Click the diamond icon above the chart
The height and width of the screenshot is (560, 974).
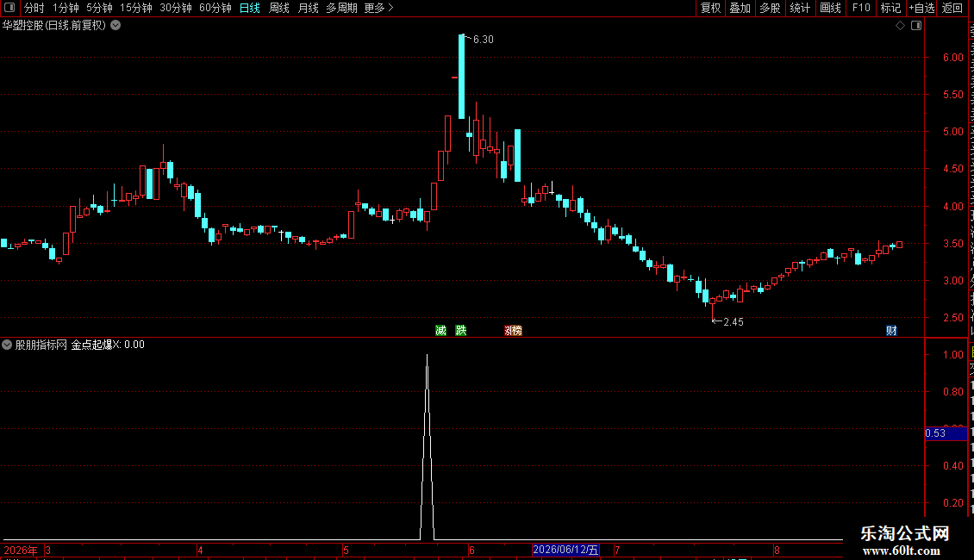[x=900, y=26]
